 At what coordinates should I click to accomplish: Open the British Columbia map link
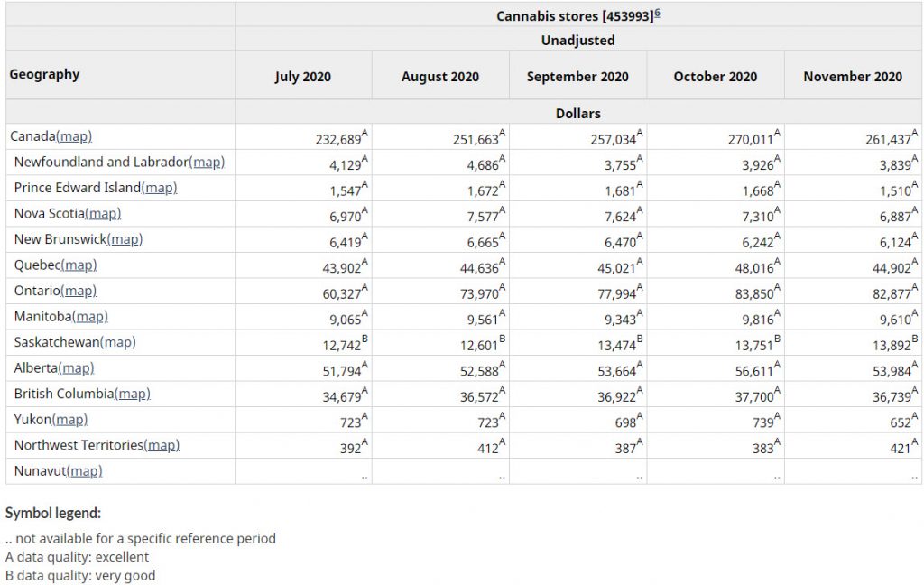(x=133, y=394)
